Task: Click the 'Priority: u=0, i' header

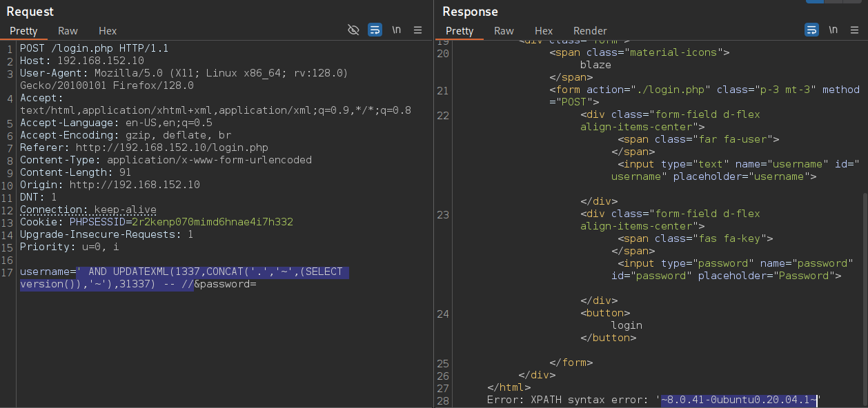Action: pos(69,247)
